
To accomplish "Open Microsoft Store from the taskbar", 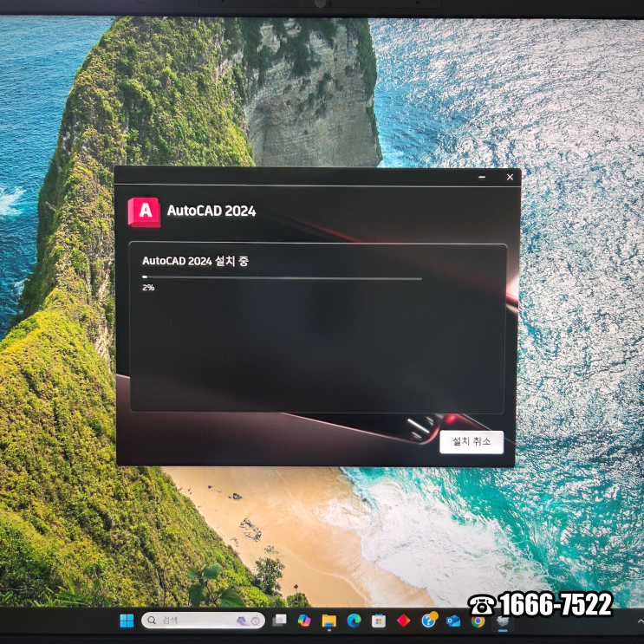I will 378,621.
